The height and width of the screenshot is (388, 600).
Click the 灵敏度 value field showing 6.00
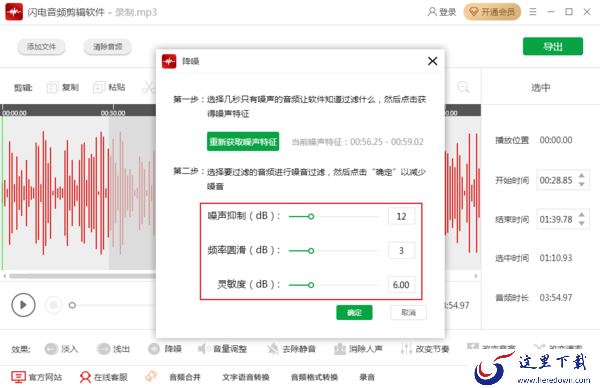click(401, 285)
